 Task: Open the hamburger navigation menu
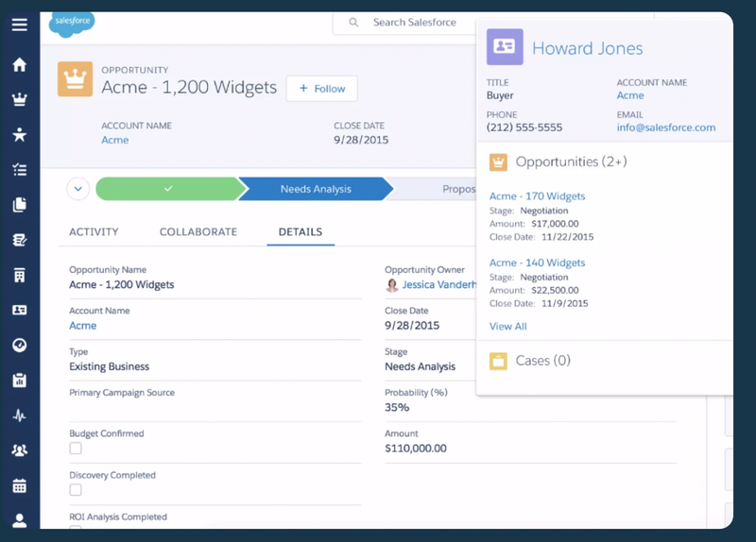click(19, 25)
